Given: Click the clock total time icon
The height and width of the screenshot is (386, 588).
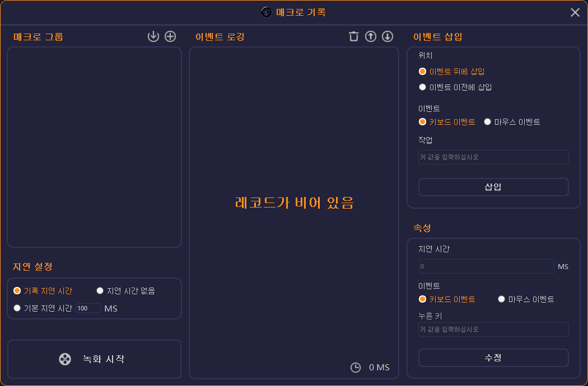Looking at the screenshot, I should [x=356, y=368].
